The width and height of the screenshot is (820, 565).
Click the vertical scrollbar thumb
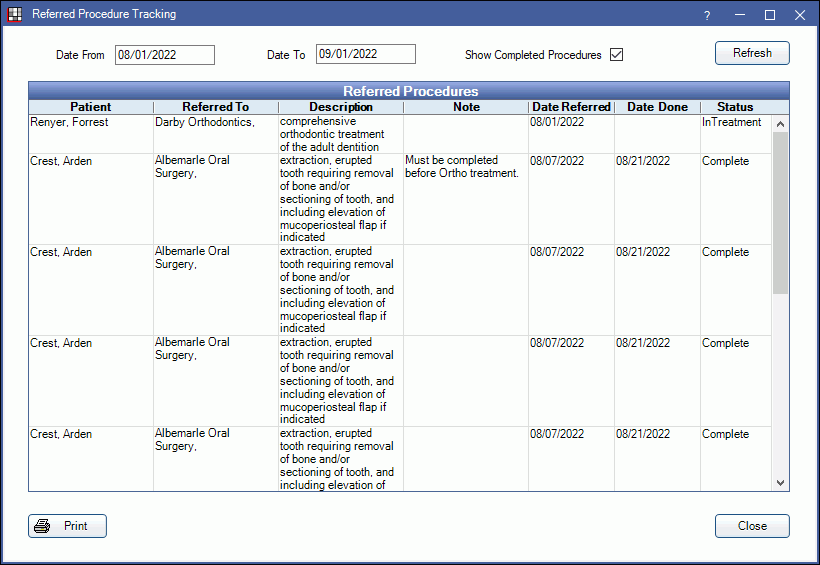pos(781,210)
